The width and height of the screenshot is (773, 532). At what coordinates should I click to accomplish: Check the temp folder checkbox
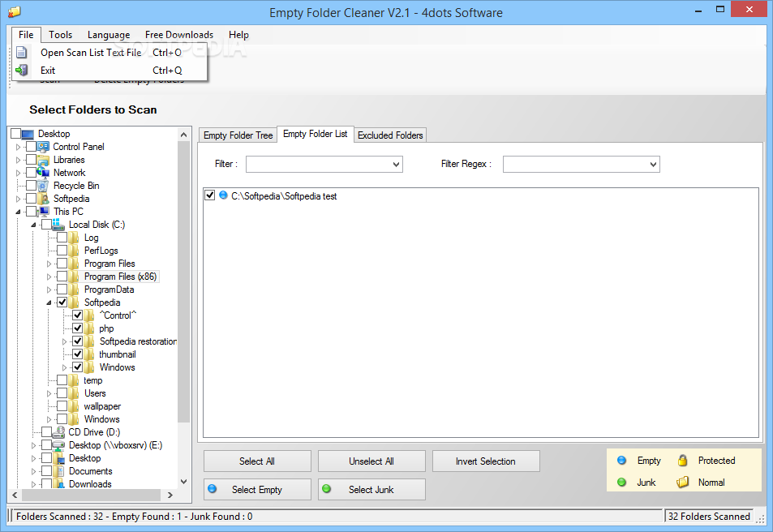[62, 380]
